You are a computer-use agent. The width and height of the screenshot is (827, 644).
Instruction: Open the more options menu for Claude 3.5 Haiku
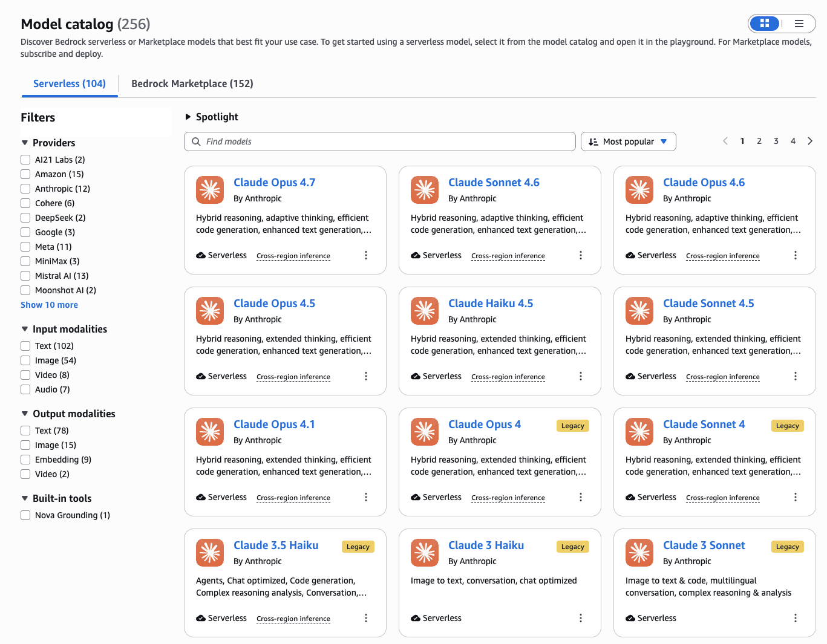click(x=366, y=618)
